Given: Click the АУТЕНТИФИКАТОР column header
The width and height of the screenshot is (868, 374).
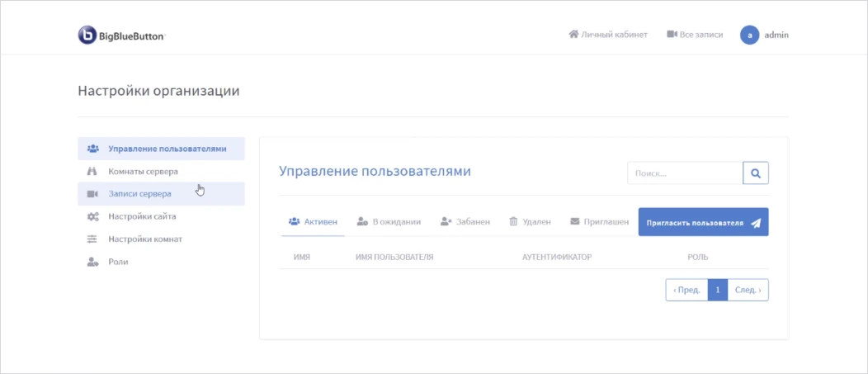Looking at the screenshot, I should [557, 257].
